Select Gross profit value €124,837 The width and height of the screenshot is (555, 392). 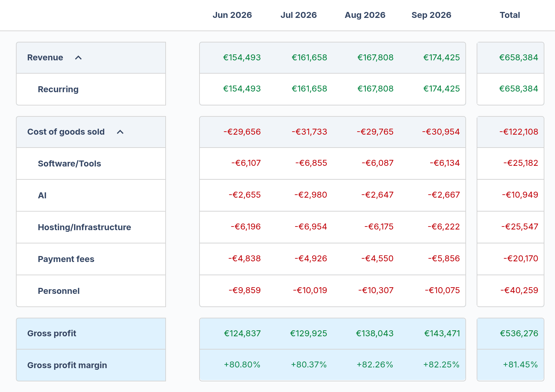[x=242, y=333]
